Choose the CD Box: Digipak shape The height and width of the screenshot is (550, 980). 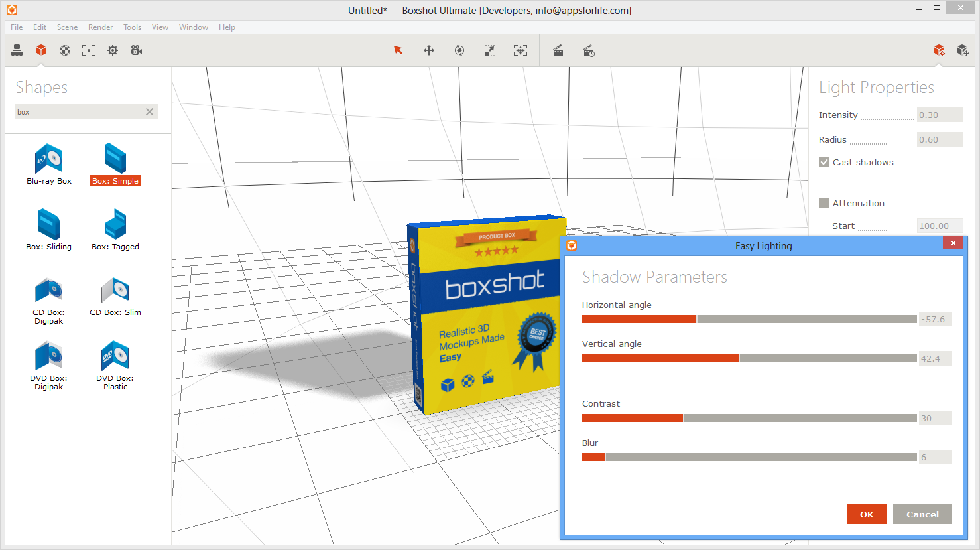pos(49,301)
